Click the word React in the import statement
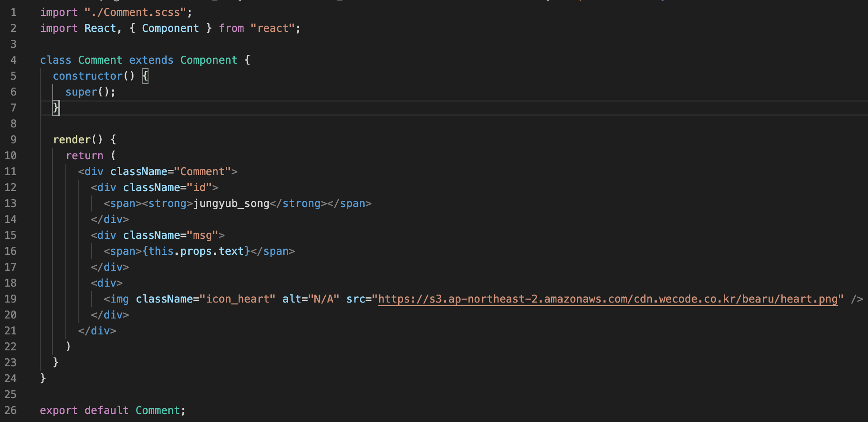Image resolution: width=868 pixels, height=422 pixels. tap(100, 28)
